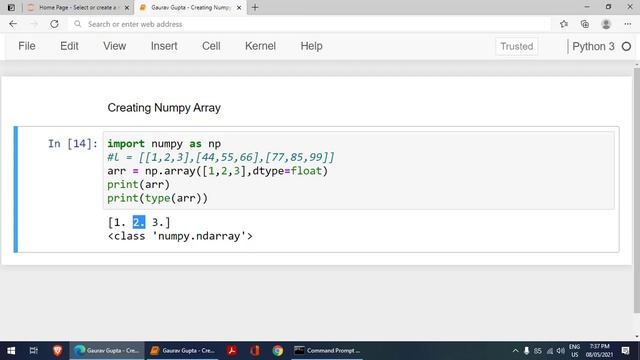Add page to favorites star icon
Viewport: 640px width, 360px height.
point(564,24)
